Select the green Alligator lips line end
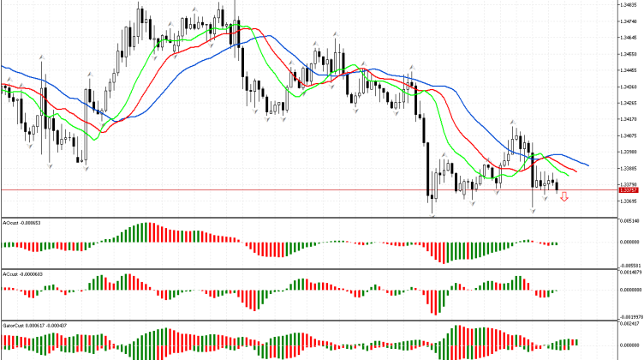Screen dimensions: 644x360 566,174
